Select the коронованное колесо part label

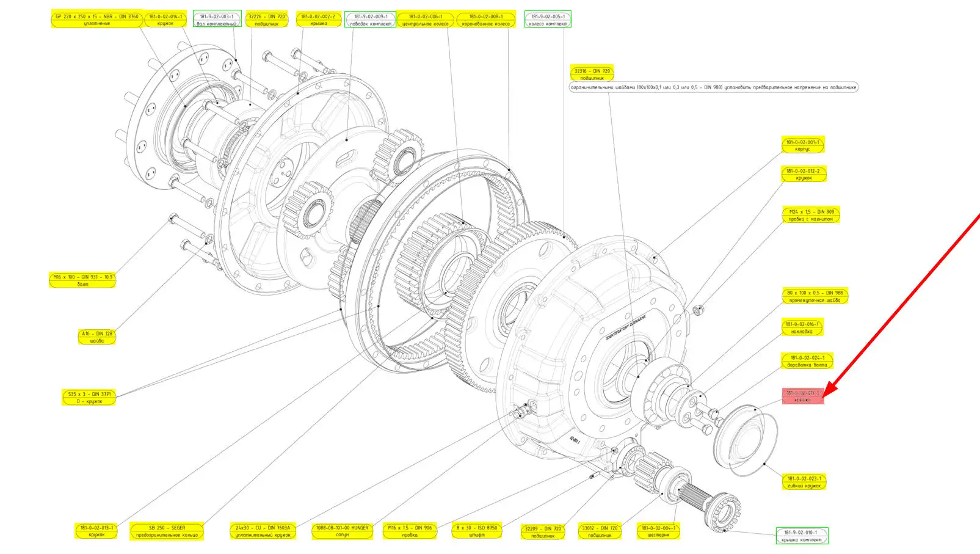point(485,20)
